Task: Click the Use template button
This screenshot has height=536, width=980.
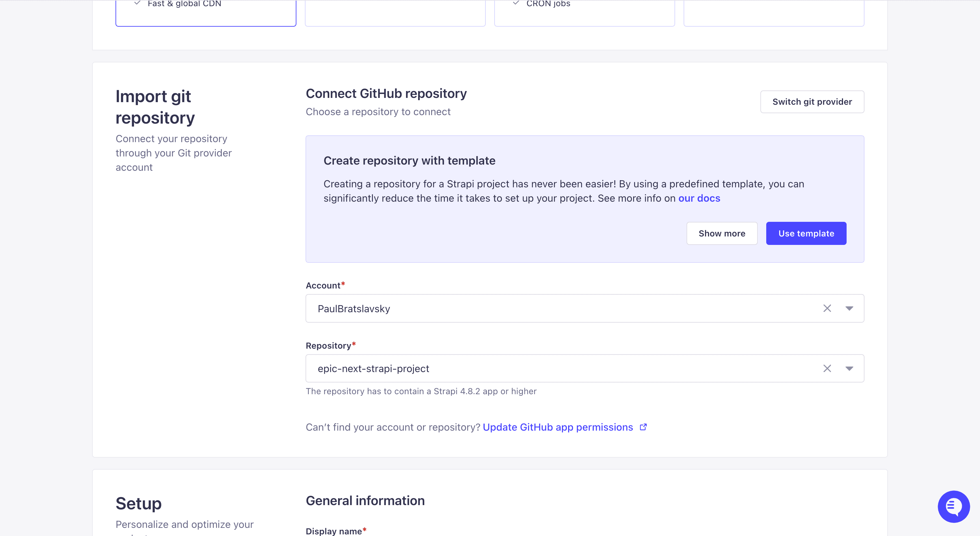Action: (806, 233)
